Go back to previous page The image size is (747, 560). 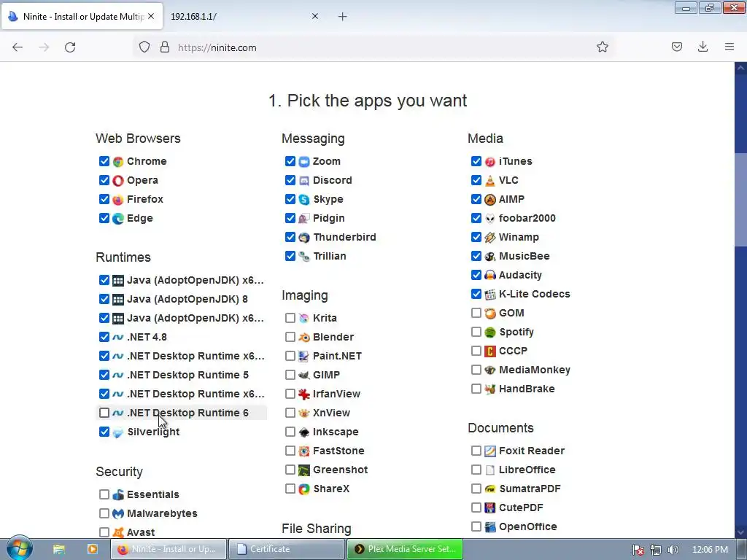(18, 47)
